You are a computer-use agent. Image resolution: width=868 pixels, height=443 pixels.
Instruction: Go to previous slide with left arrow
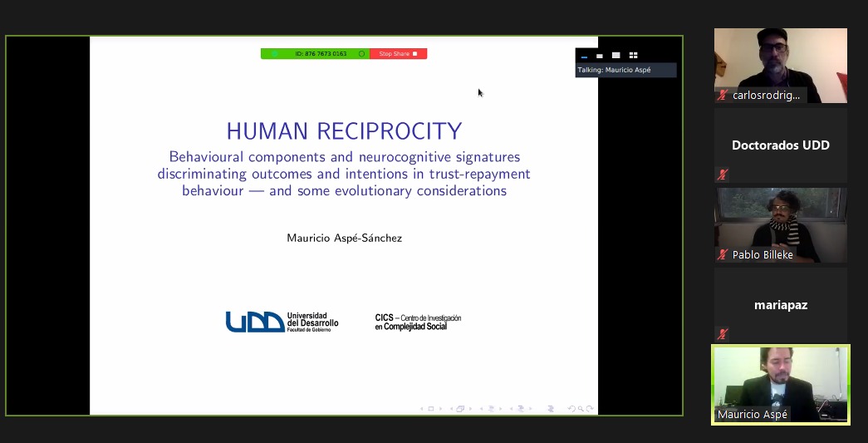coord(422,409)
